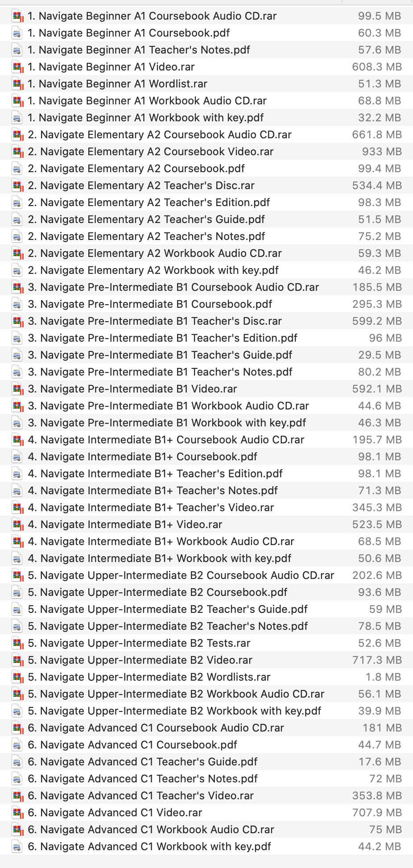Click the 1.8 MB size value
413x868 pixels.
pyautogui.click(x=383, y=677)
